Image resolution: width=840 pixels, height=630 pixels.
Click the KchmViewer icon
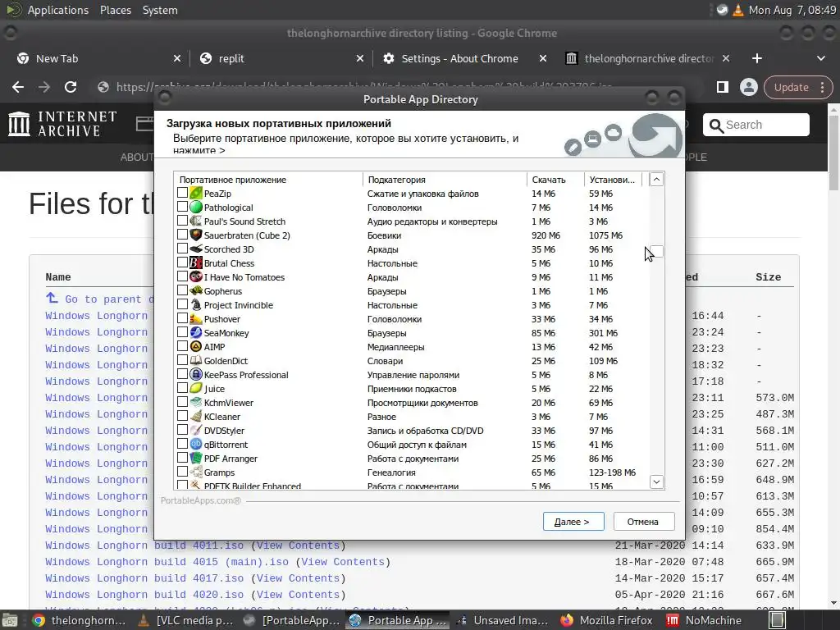click(x=196, y=402)
